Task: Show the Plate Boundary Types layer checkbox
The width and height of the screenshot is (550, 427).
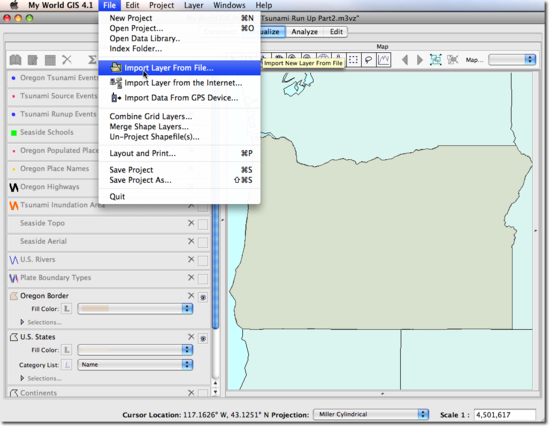Action: (203, 279)
